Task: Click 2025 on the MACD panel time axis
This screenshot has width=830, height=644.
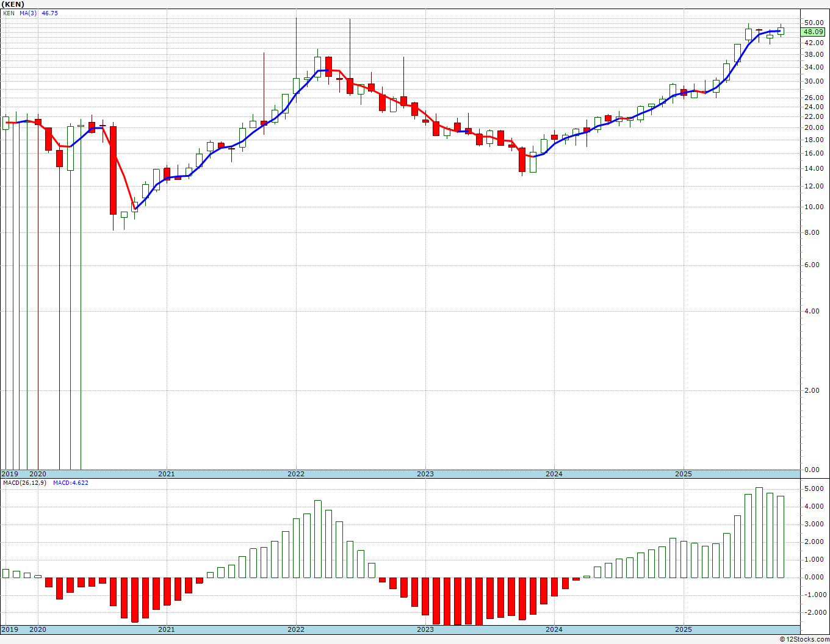Action: (x=684, y=629)
